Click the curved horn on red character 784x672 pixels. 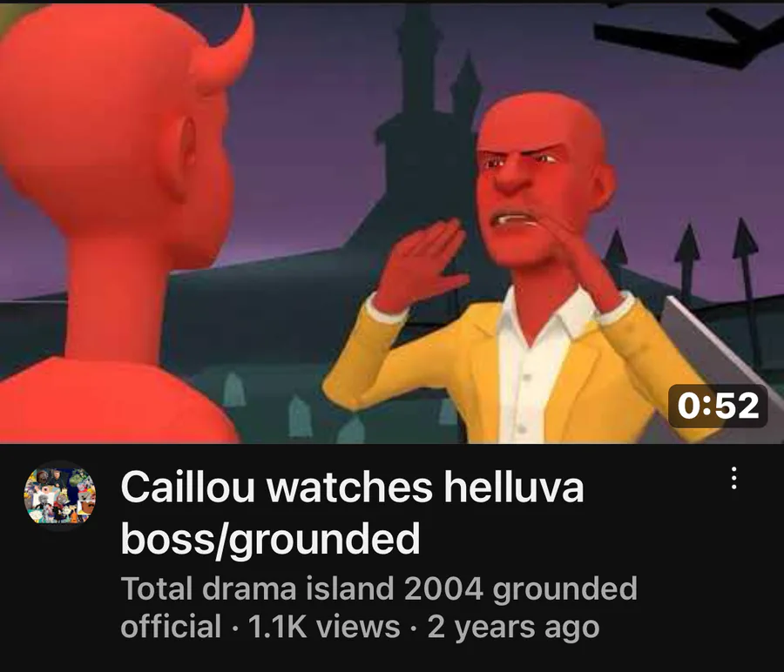pos(227,50)
